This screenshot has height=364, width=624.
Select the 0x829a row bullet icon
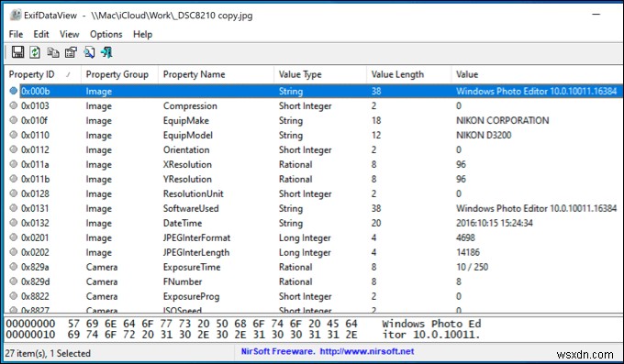tap(14, 267)
